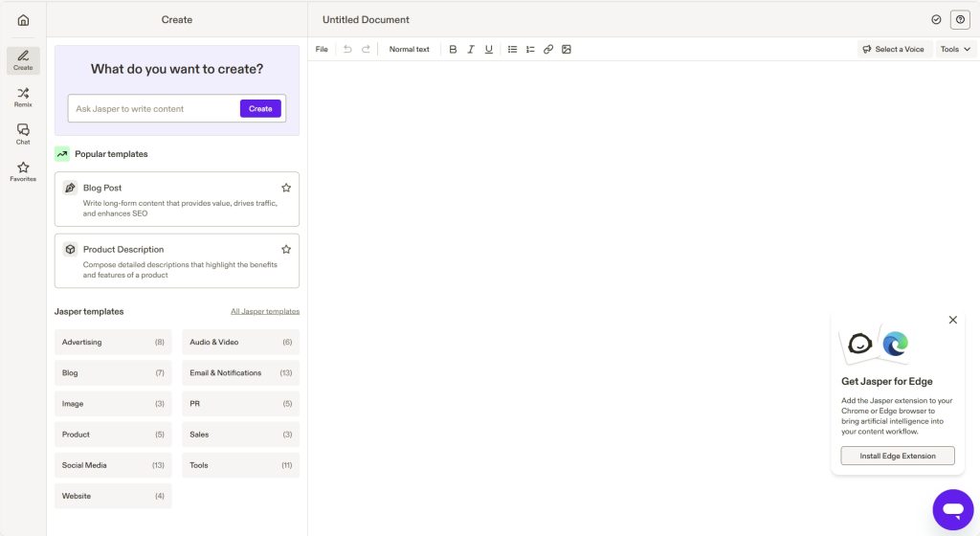Focus the Ask Jasper to write content field
This screenshot has width=980, height=536.
click(154, 109)
